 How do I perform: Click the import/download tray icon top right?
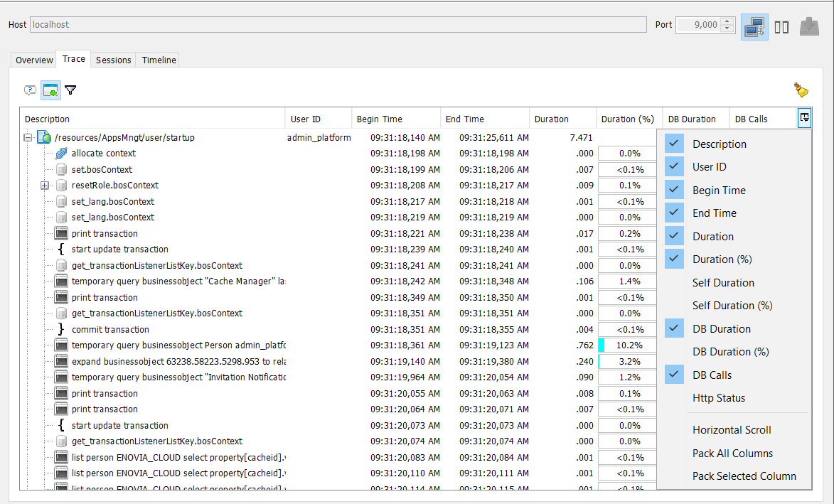tap(809, 26)
